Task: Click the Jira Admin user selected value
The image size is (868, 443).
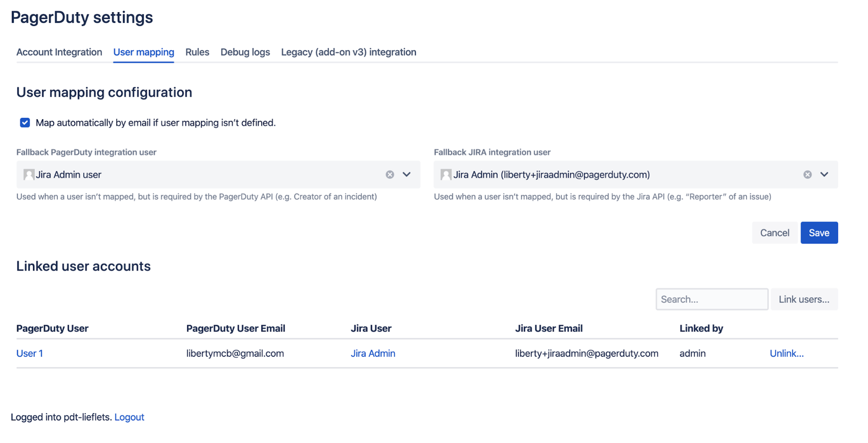Action: pos(68,175)
